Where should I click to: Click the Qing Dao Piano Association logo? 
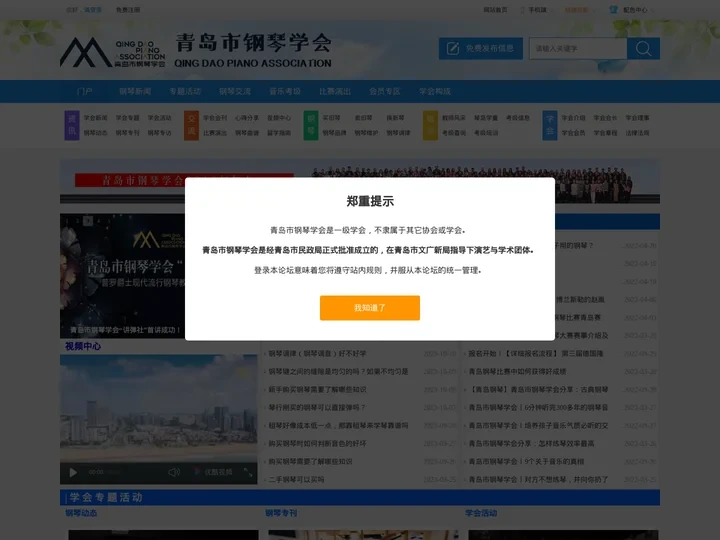(196, 50)
